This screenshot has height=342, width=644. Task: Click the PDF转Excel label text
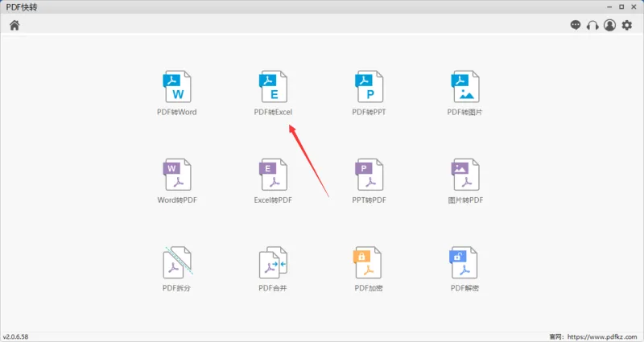tap(273, 112)
